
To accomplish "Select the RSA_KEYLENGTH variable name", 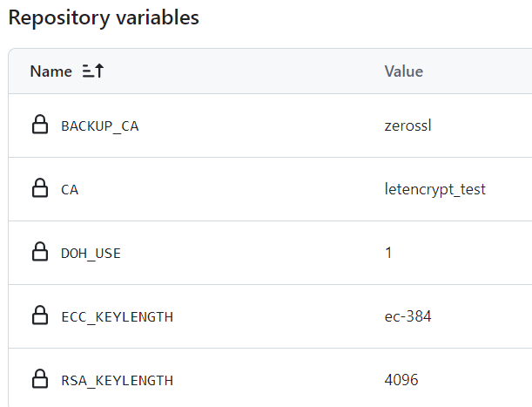I will point(117,381).
